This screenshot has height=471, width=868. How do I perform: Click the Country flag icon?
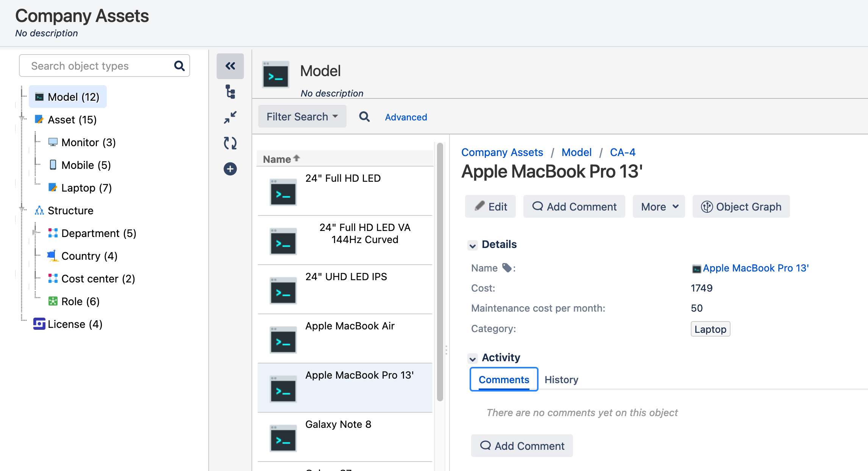pyautogui.click(x=53, y=256)
